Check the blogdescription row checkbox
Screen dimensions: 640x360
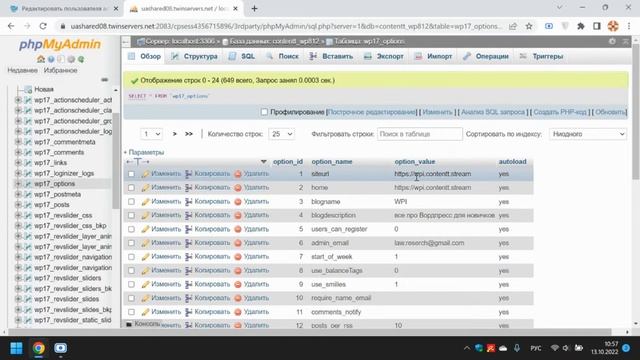pyautogui.click(x=131, y=215)
